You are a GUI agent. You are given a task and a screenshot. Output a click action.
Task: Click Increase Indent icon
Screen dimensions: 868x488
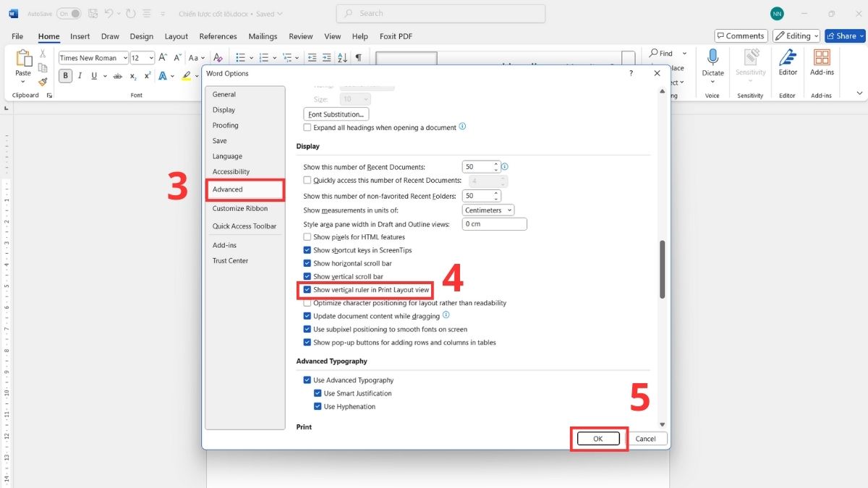click(328, 58)
